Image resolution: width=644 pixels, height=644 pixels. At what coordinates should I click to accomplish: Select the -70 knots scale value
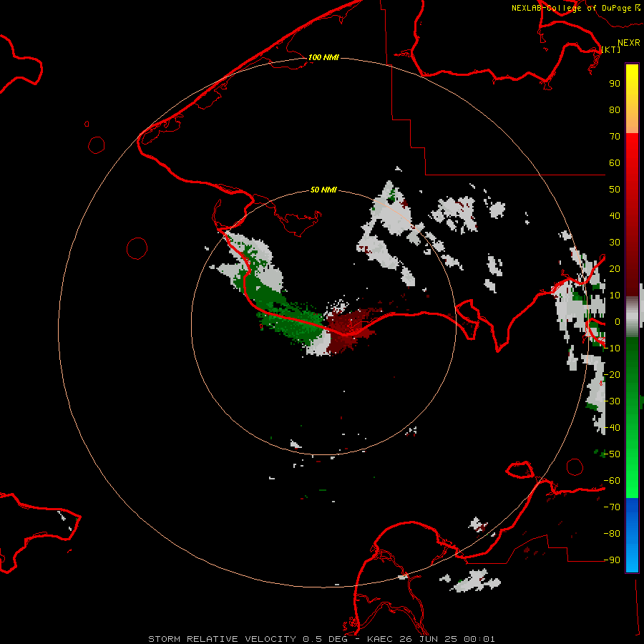612,507
